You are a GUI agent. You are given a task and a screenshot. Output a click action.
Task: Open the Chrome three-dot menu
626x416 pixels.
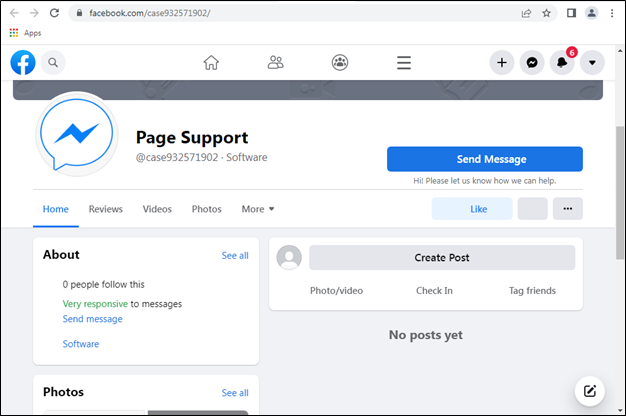click(612, 13)
